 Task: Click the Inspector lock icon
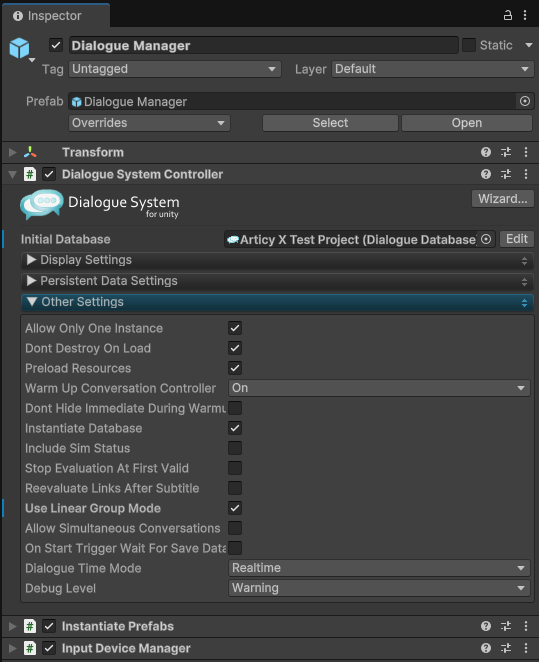click(508, 16)
